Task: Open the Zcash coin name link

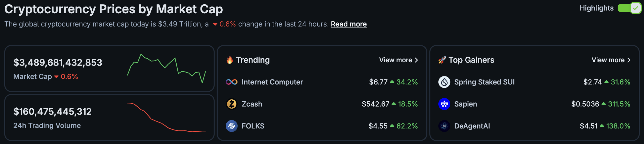Action: click(252, 104)
